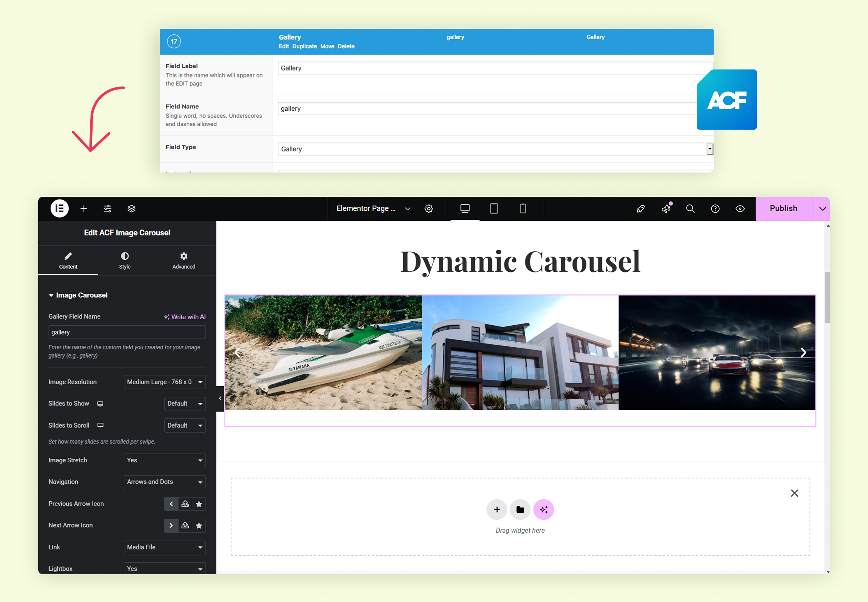Open What's New via the megaphone icon
This screenshot has width=868, height=602.
point(665,209)
